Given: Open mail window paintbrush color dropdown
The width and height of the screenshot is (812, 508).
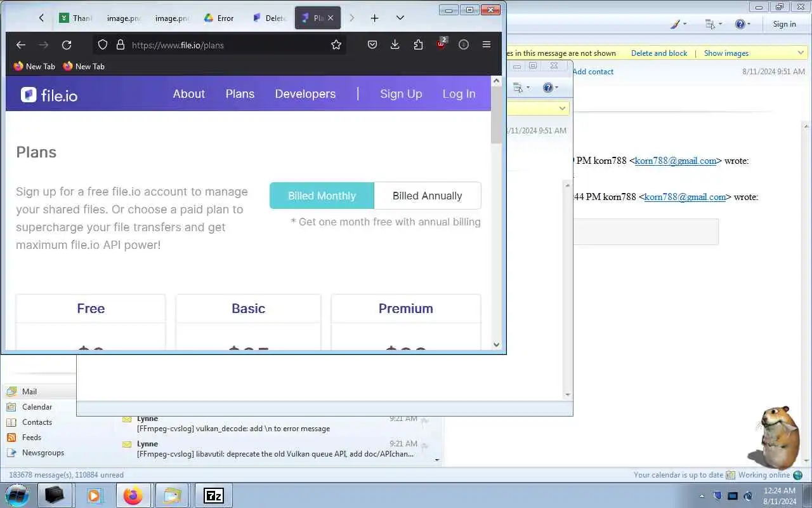Looking at the screenshot, I should (x=678, y=24).
